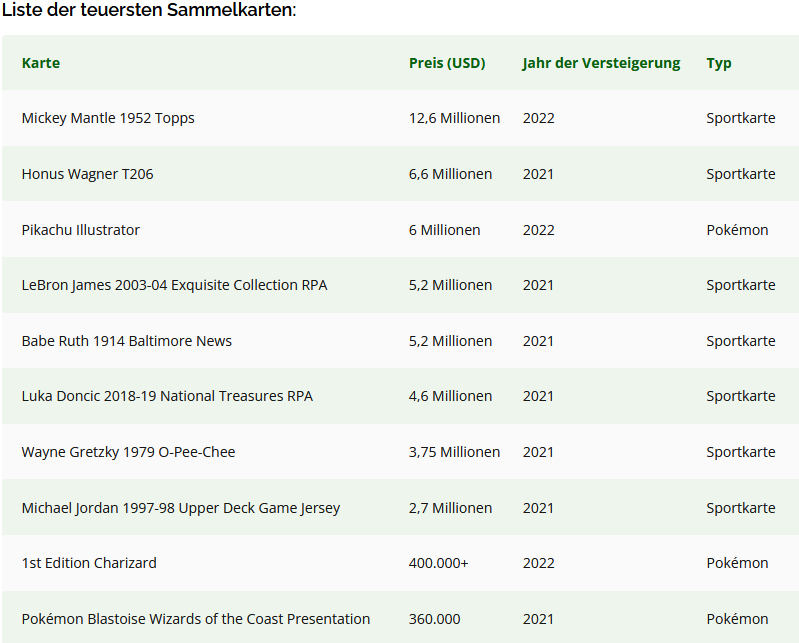Select Babe Ruth 1914 Baltimore News
Screen dimensions: 799x643
[x=127, y=341]
